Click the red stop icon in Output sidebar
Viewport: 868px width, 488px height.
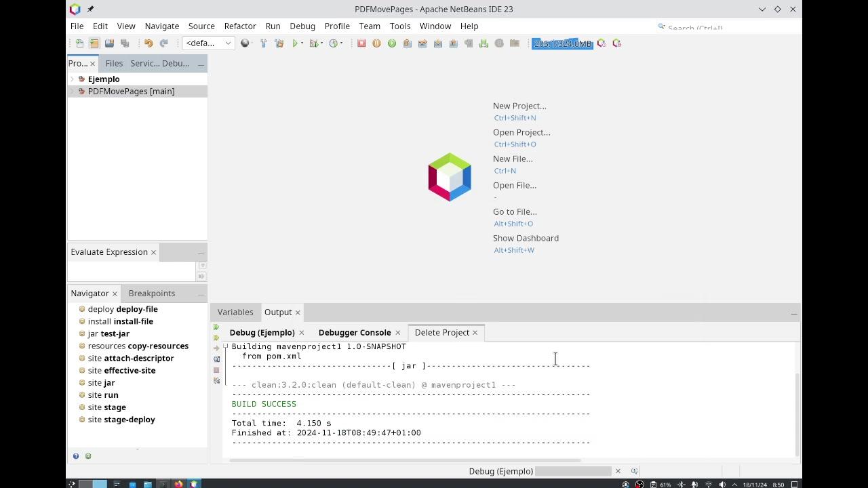pos(216,370)
